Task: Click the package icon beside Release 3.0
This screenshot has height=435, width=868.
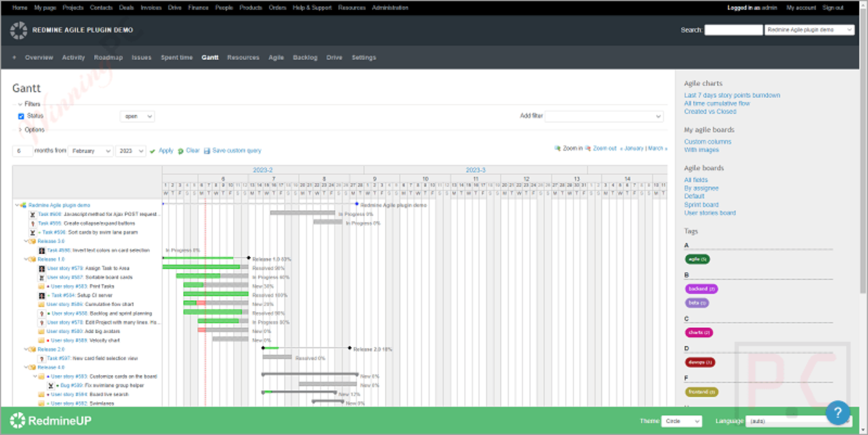Action: (x=32, y=241)
